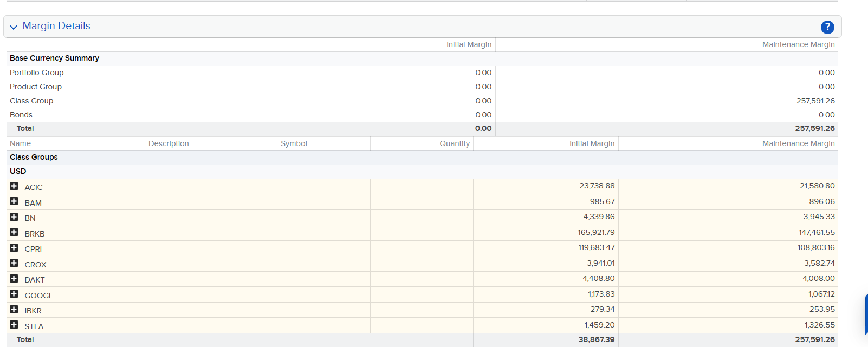Click the Base Currency Summary heading
Viewport: 868px width, 347px height.
(x=54, y=58)
